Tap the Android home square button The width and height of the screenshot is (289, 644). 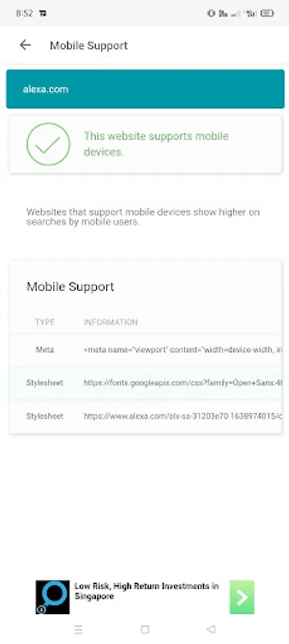tap(144, 629)
